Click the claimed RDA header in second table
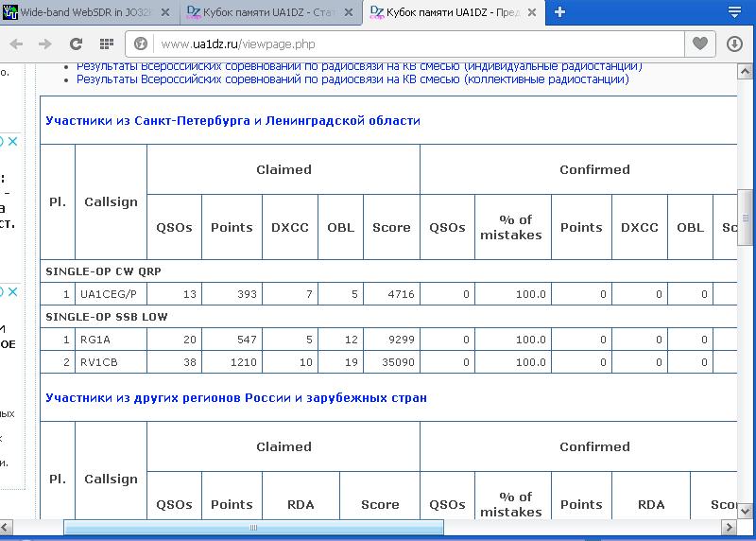 (x=301, y=504)
